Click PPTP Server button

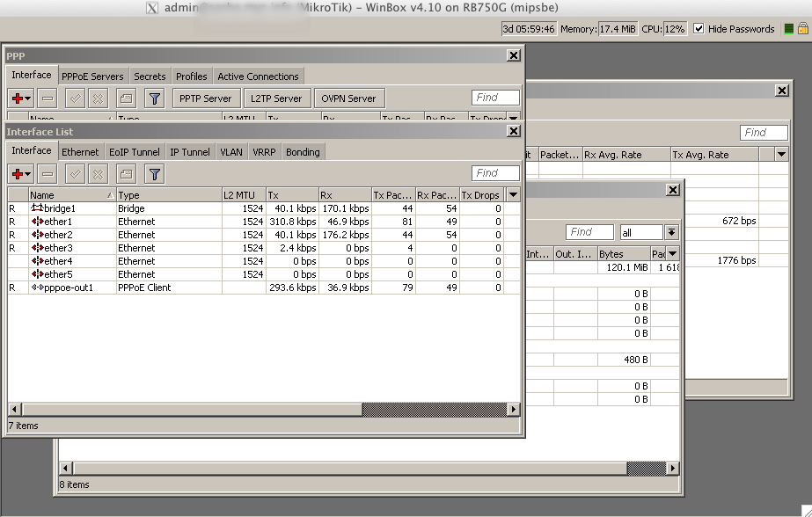coord(206,98)
